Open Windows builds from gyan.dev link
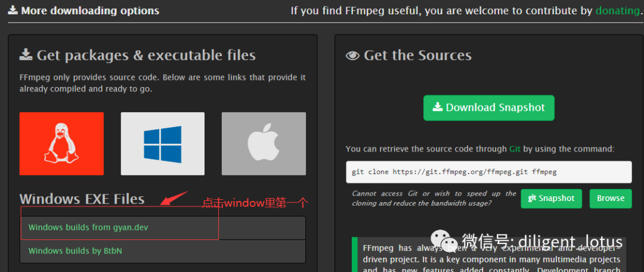 click(x=88, y=227)
